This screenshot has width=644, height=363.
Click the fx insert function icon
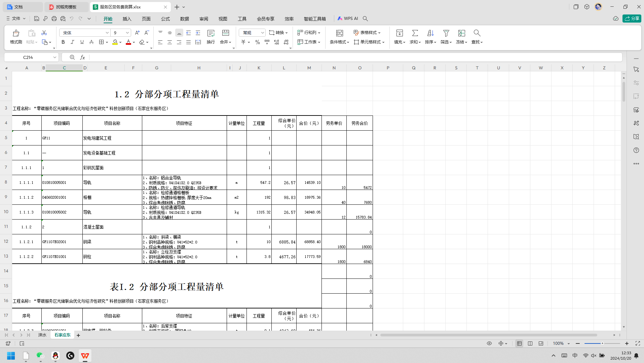tap(82, 57)
